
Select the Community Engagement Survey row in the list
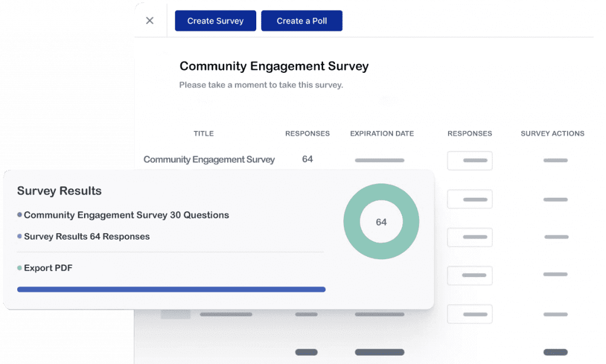209,160
